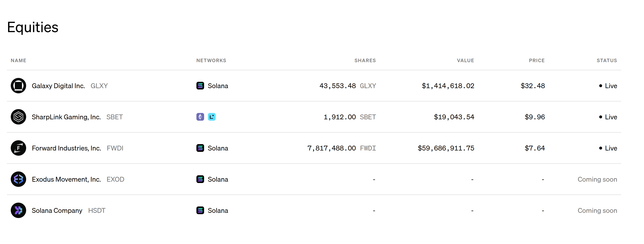This screenshot has width=644, height=244.
Task: Click the Ethereum network icon for SBET
Action: tap(200, 117)
